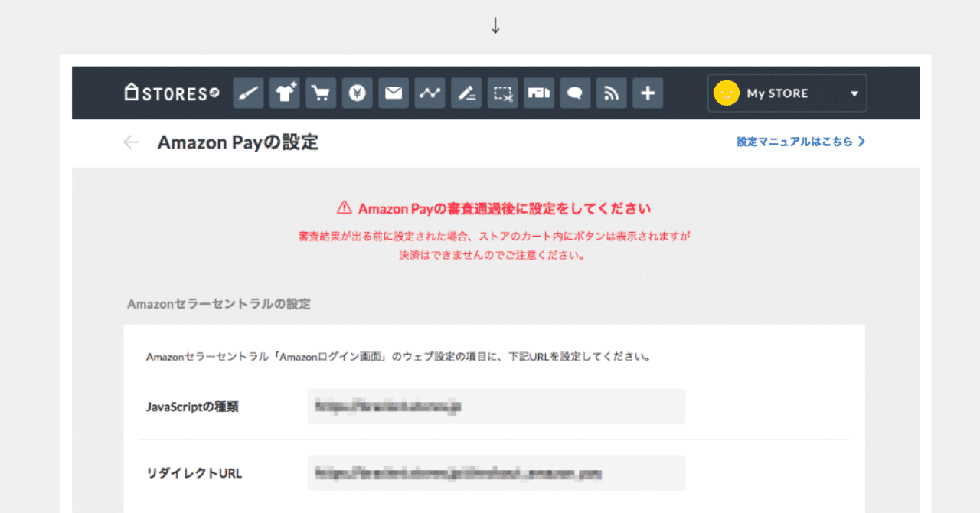Click the Amazon Payの設定 heading
The height and width of the screenshot is (513, 980).
[238, 142]
